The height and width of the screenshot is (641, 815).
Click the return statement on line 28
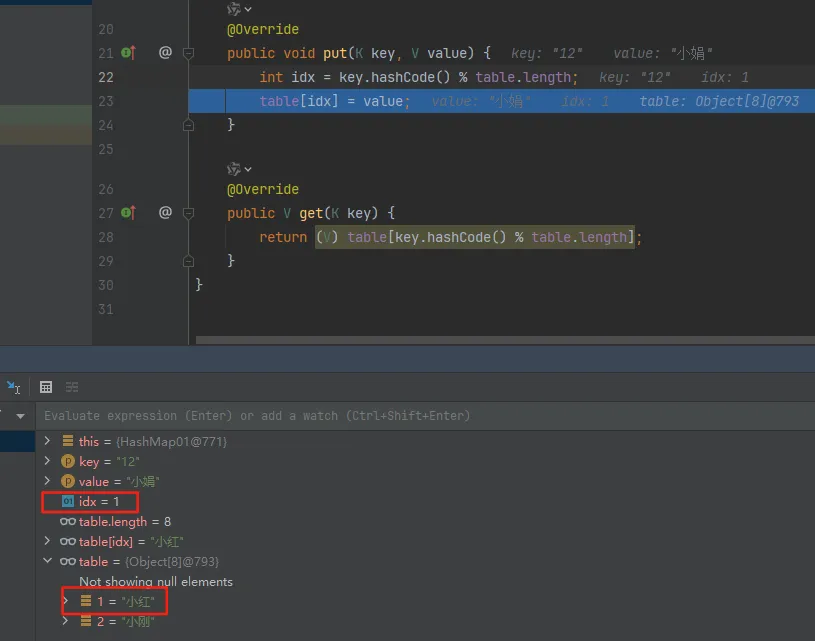click(451, 237)
